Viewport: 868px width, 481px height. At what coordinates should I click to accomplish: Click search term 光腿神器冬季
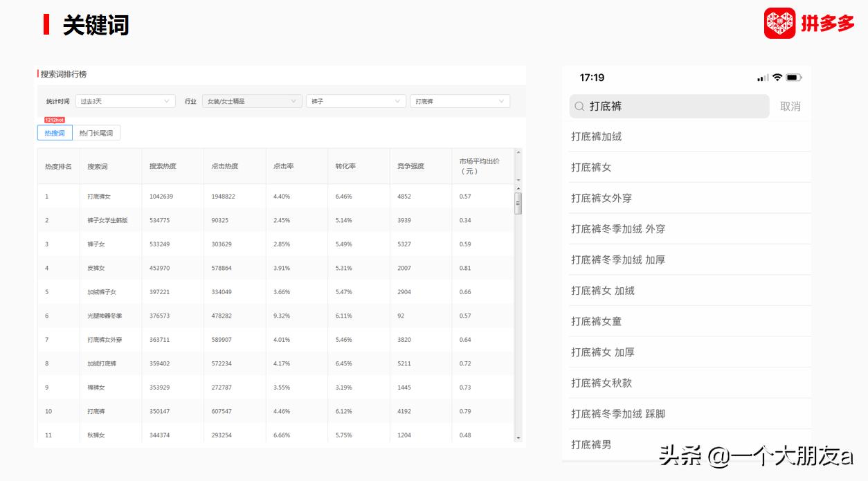click(x=105, y=316)
